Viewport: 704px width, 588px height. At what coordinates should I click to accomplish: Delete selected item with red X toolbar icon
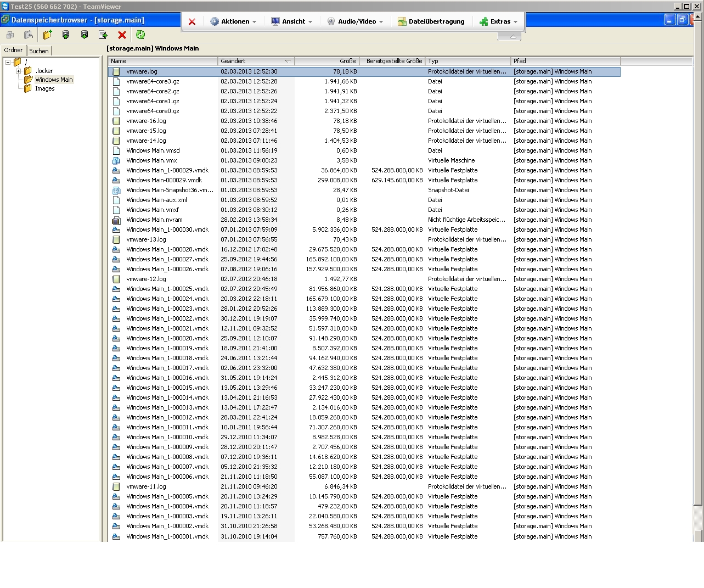122,35
